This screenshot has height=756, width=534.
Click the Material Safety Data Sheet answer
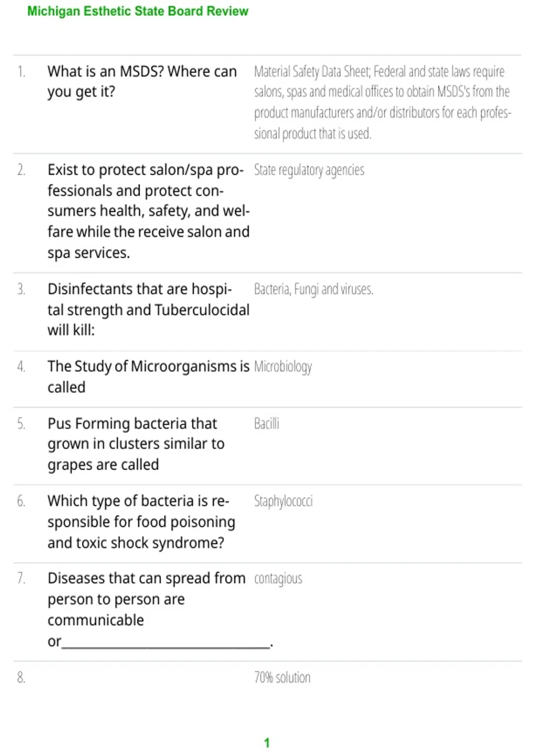pyautogui.click(x=383, y=102)
